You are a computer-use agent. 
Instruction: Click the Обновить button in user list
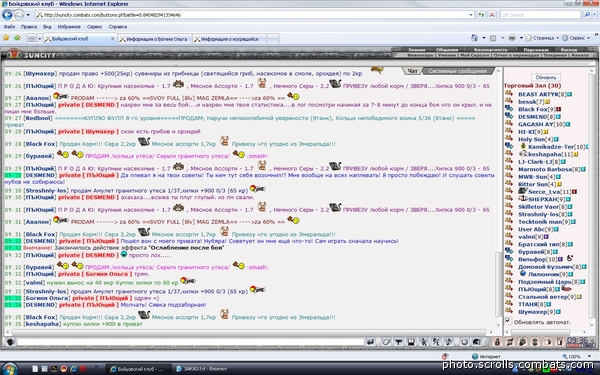[545, 77]
